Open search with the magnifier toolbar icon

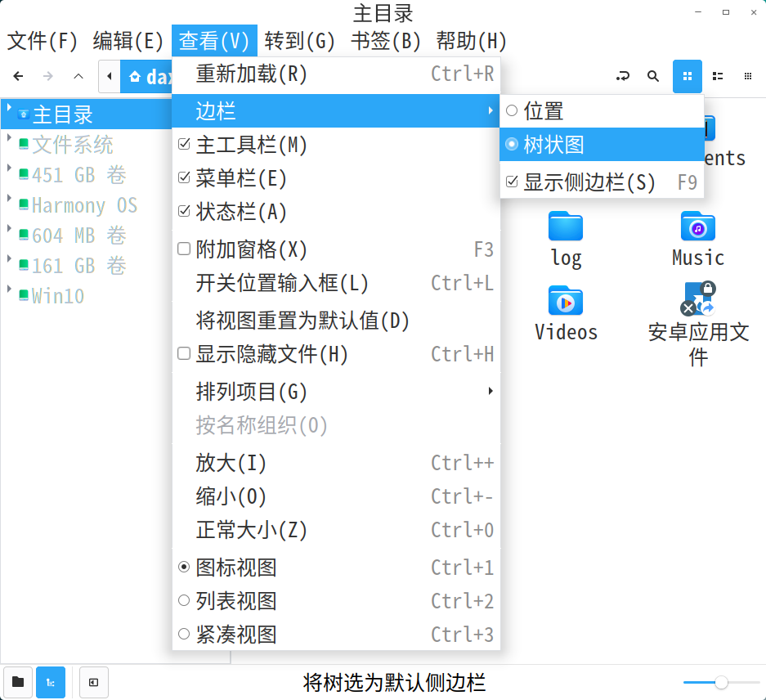pos(652,76)
